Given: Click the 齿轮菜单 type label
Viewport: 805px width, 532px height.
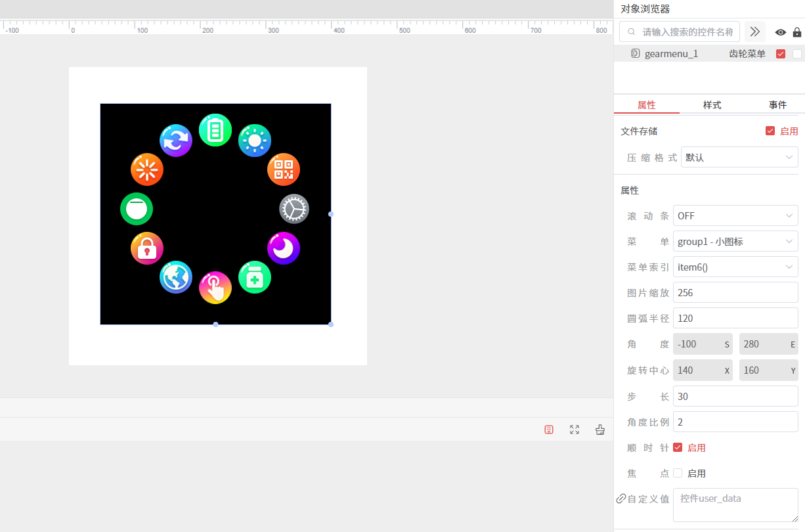Looking at the screenshot, I should tap(747, 54).
